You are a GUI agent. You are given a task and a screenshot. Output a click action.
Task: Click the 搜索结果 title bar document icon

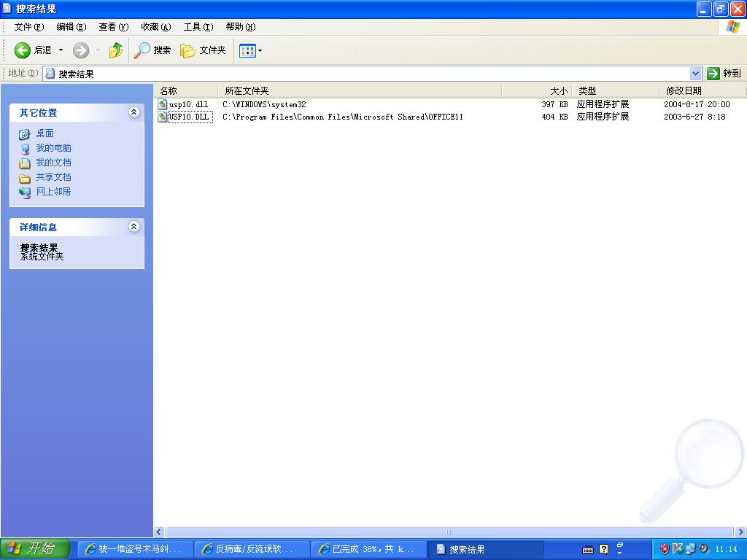coord(7,8)
